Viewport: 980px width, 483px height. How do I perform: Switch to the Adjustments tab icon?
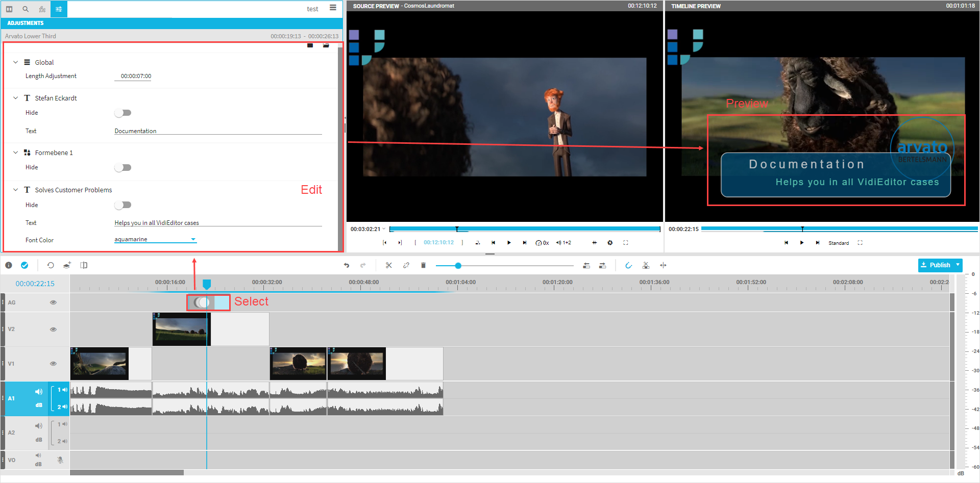[x=59, y=9]
